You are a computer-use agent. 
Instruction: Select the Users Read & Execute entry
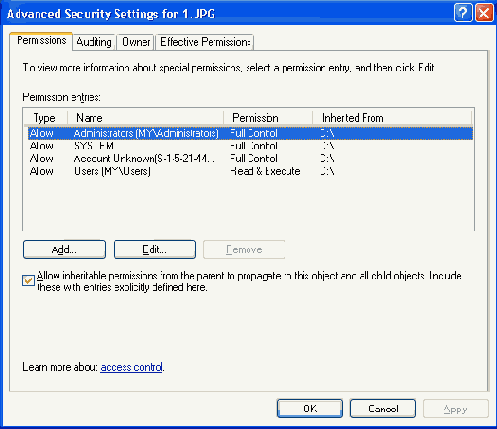coord(250,171)
